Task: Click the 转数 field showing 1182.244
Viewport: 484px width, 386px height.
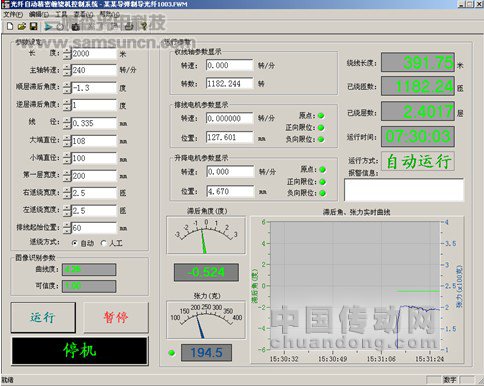Action: [x=229, y=84]
